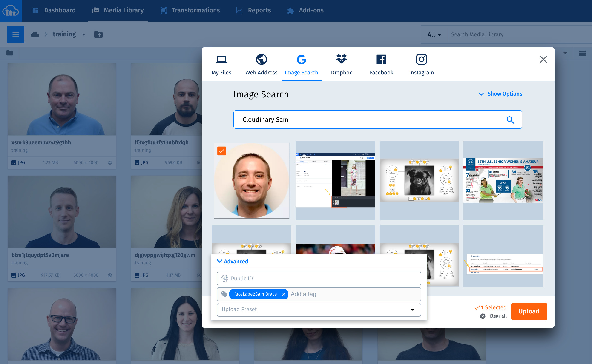Choose Facebook as upload source

click(381, 65)
